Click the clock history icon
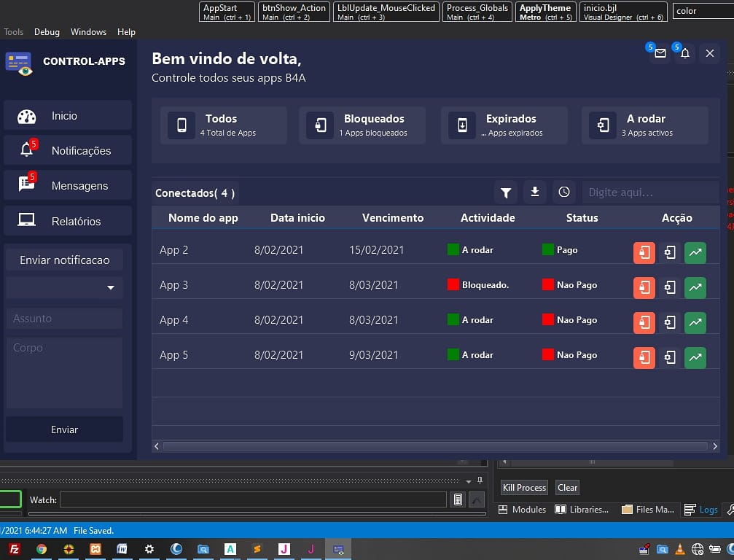This screenshot has height=560, width=734. (564, 192)
